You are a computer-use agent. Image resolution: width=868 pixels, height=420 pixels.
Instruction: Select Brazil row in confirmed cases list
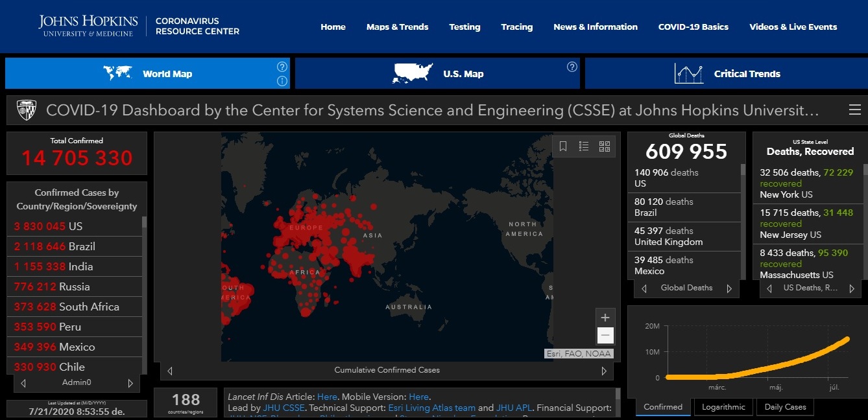point(74,246)
